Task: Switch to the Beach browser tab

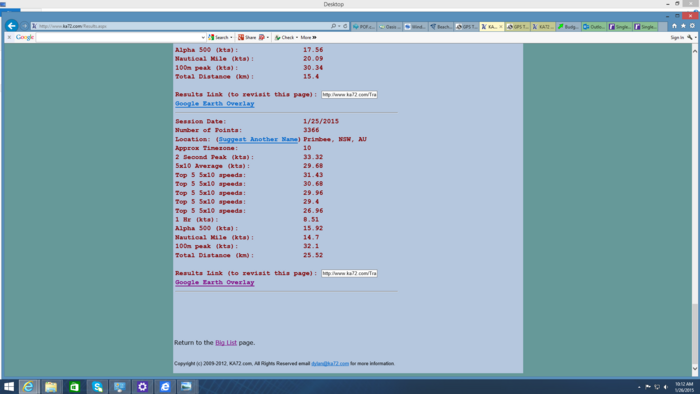Action: coord(441,27)
